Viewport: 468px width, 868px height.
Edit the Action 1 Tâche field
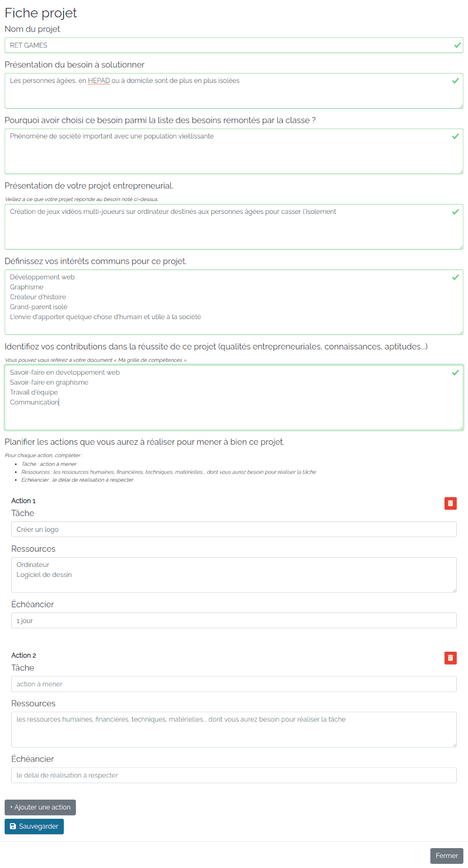[x=233, y=530]
